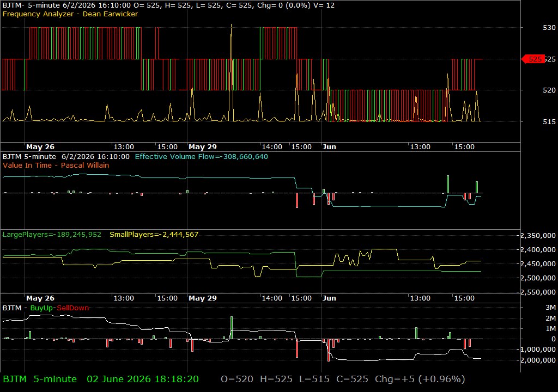The width and height of the screenshot is (558, 392).
Task: Click the red 525 price marker
Action: click(x=533, y=59)
